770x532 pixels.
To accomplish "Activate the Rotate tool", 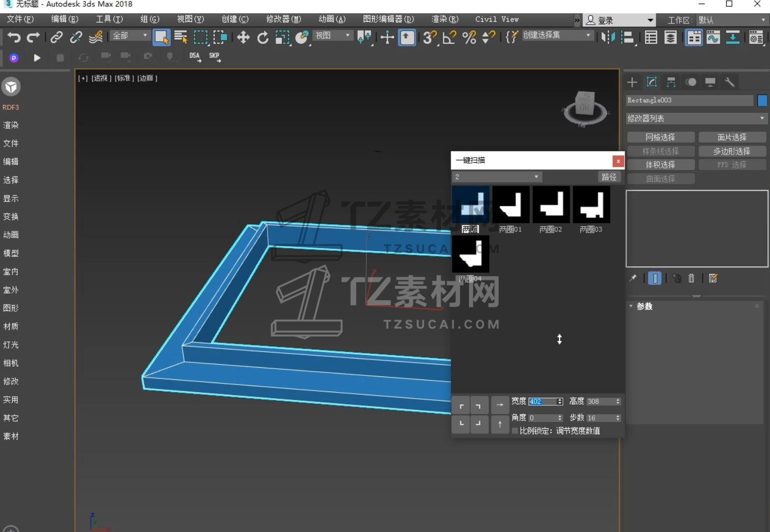I will point(262,38).
